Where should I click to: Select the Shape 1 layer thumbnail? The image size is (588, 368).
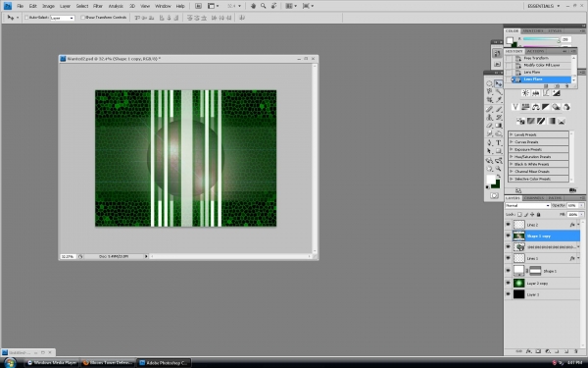coord(518,271)
